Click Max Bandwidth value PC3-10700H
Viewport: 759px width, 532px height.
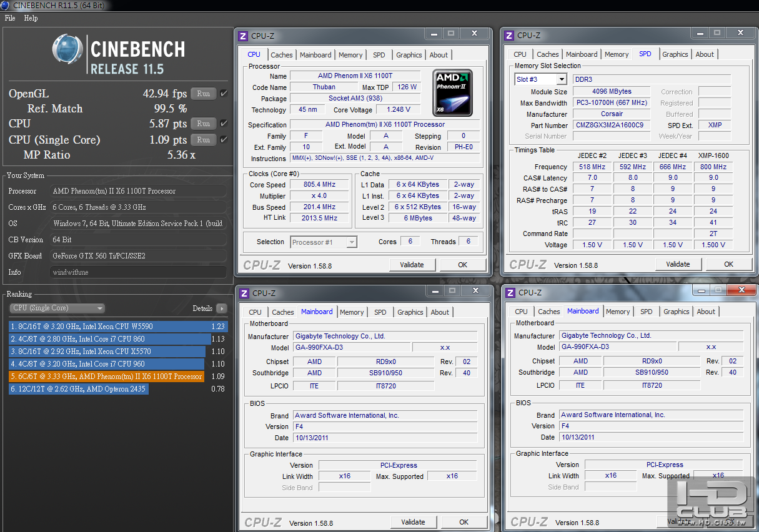click(x=612, y=103)
